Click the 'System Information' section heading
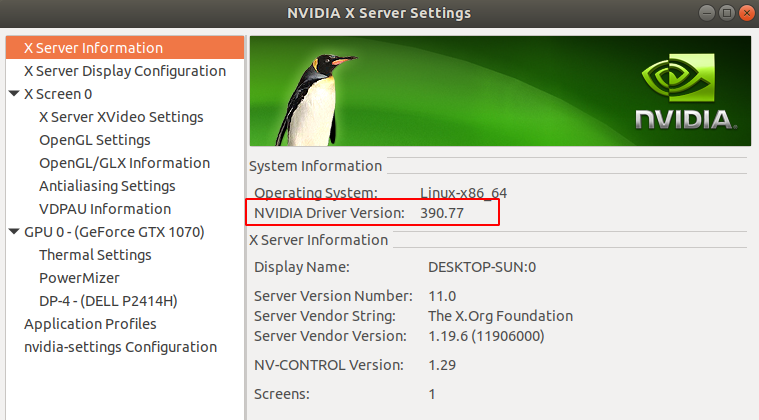Image resolution: width=759 pixels, height=420 pixels. [x=316, y=166]
